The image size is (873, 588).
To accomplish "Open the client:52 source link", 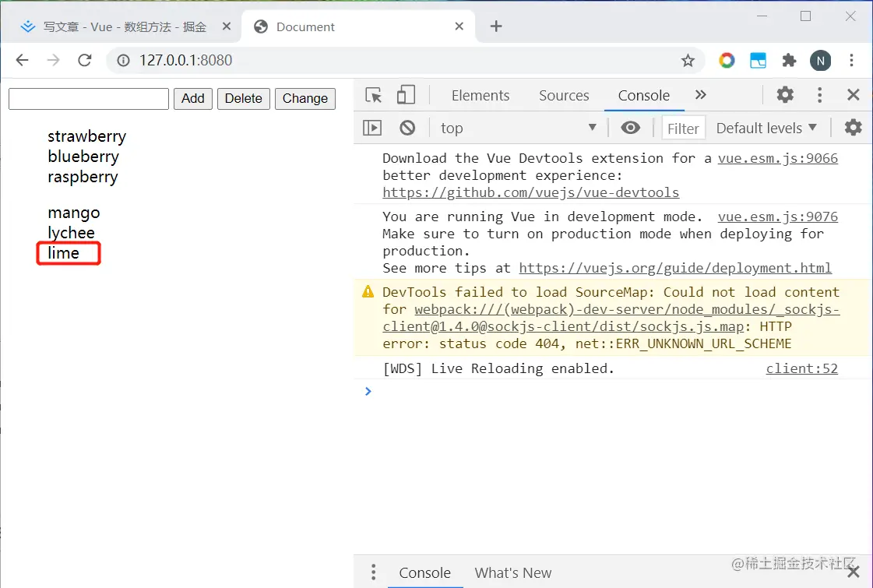I will click(x=801, y=368).
